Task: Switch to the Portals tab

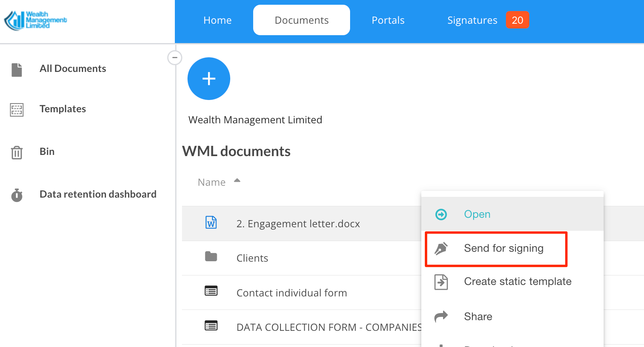Action: click(388, 20)
